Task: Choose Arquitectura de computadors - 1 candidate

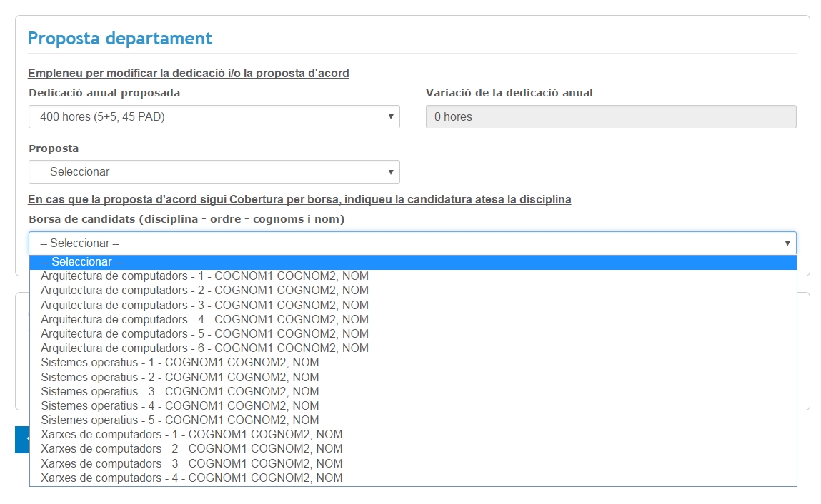Action: click(x=205, y=276)
